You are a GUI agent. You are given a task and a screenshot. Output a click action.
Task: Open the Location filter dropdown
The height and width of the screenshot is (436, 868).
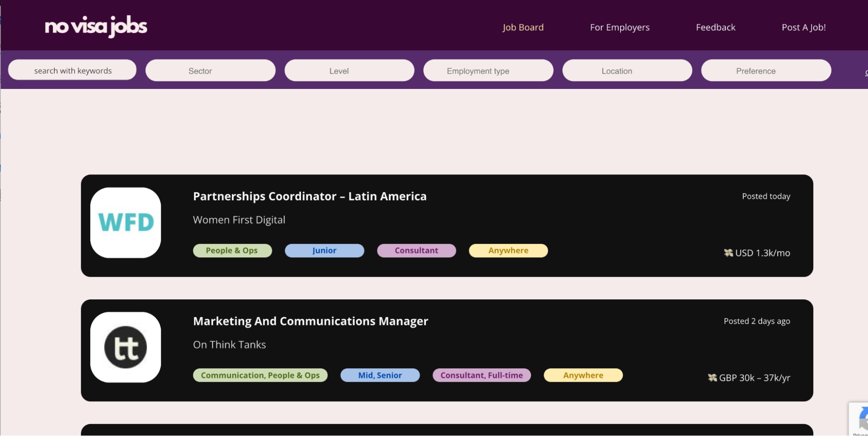coord(627,71)
